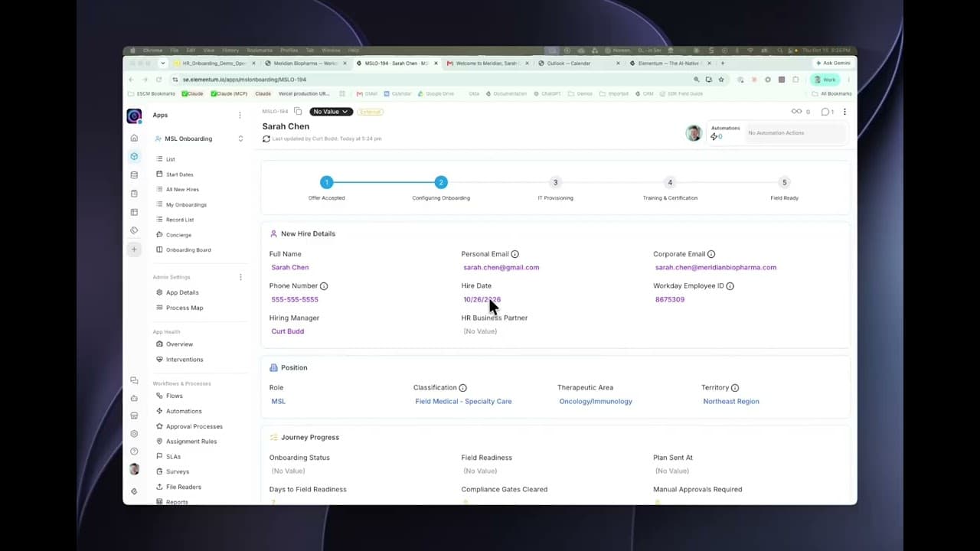
Task: Click the plus icon in the left rail
Action: pyautogui.click(x=134, y=249)
